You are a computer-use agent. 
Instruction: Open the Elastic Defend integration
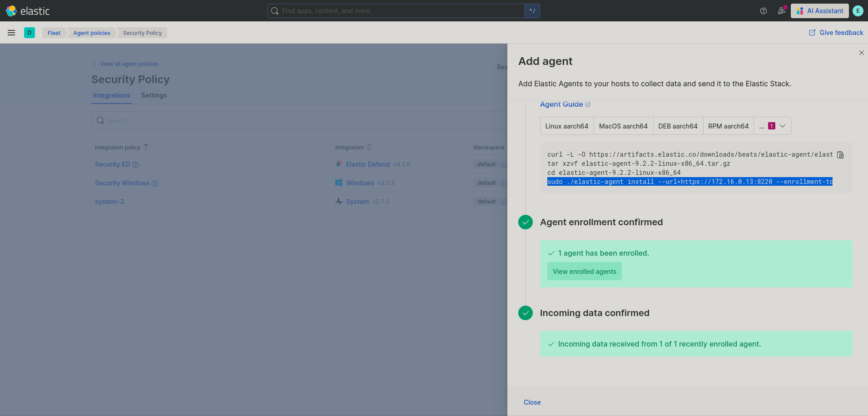point(367,164)
